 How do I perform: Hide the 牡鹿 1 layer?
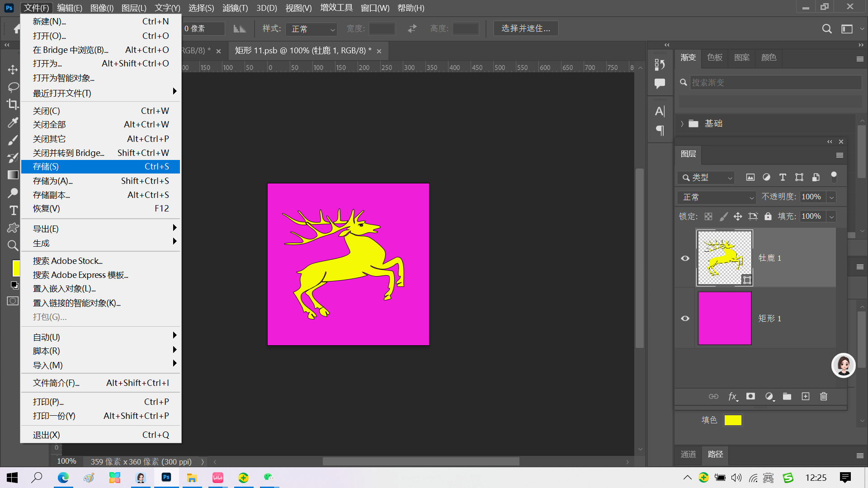[x=685, y=258]
